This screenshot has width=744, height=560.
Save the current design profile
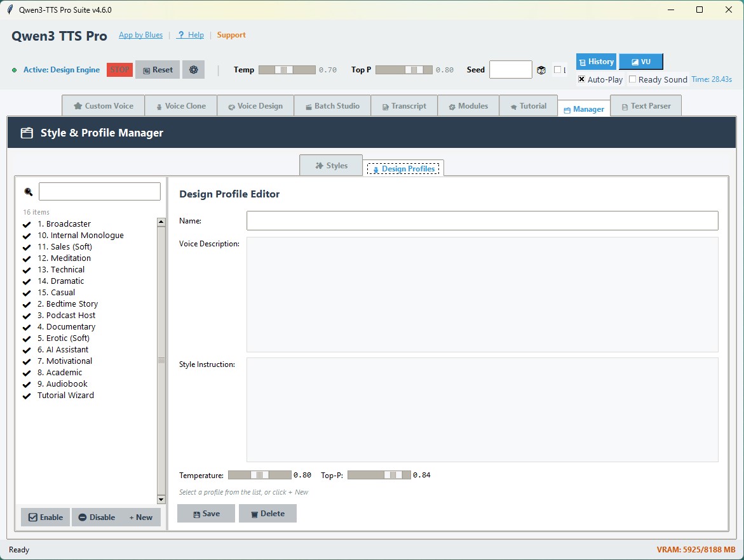coord(205,513)
